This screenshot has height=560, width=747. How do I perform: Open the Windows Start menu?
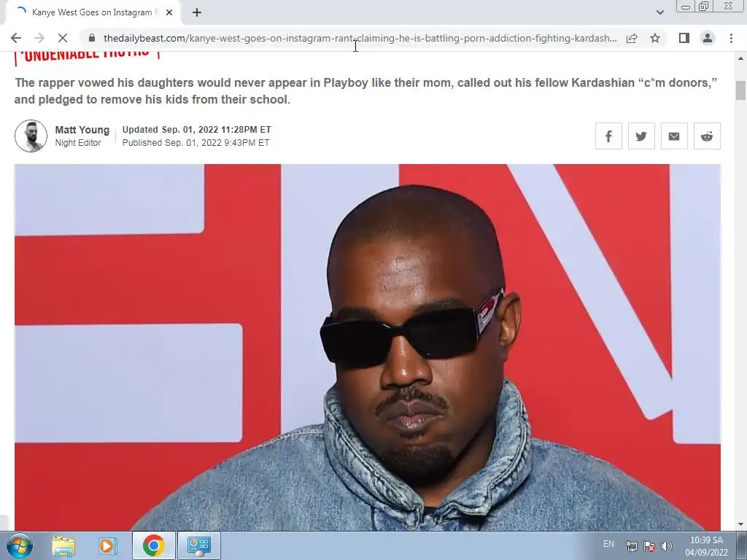tap(20, 545)
